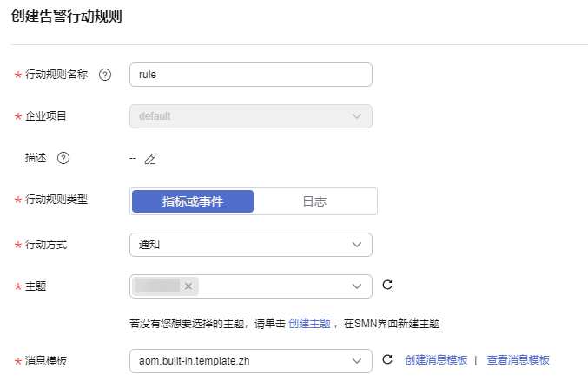Refresh the 消息模板 template list
Screen dimensions: 588x381
click(x=387, y=359)
